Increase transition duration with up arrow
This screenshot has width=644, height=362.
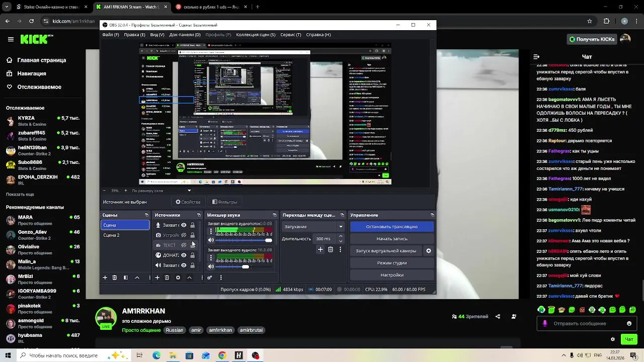click(341, 237)
